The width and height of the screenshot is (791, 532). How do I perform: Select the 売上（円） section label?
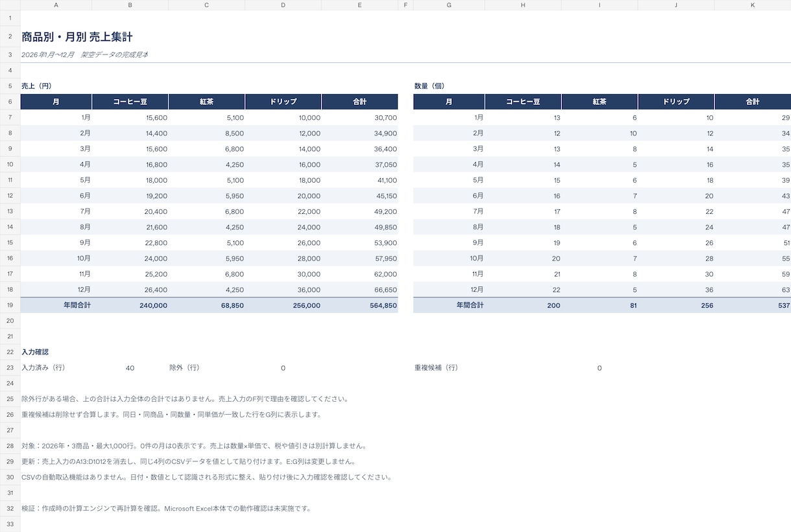[x=36, y=86]
